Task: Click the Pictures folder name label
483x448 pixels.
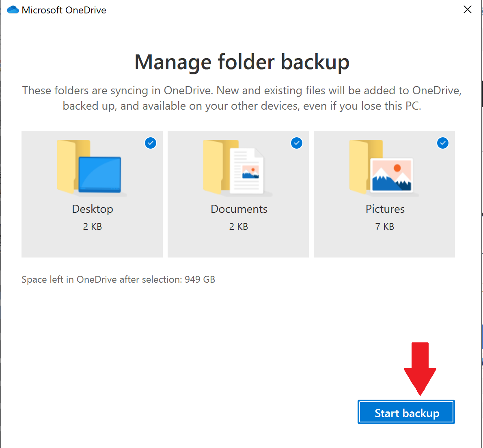Action: 385,209
